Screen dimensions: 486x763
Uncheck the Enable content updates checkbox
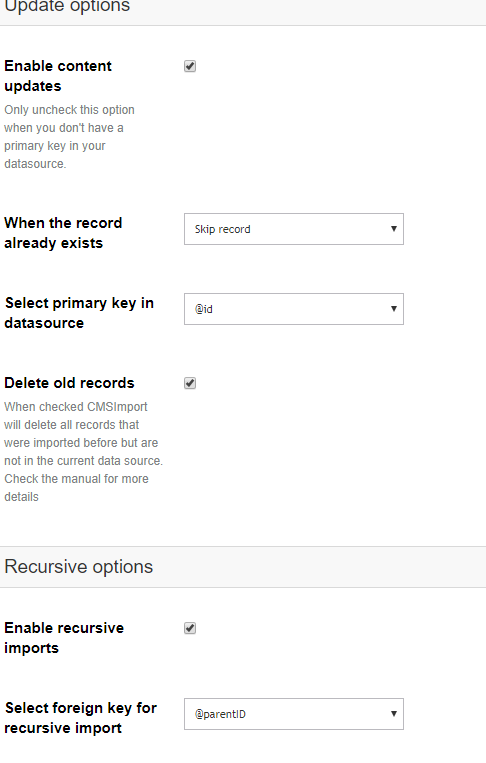[x=190, y=66]
